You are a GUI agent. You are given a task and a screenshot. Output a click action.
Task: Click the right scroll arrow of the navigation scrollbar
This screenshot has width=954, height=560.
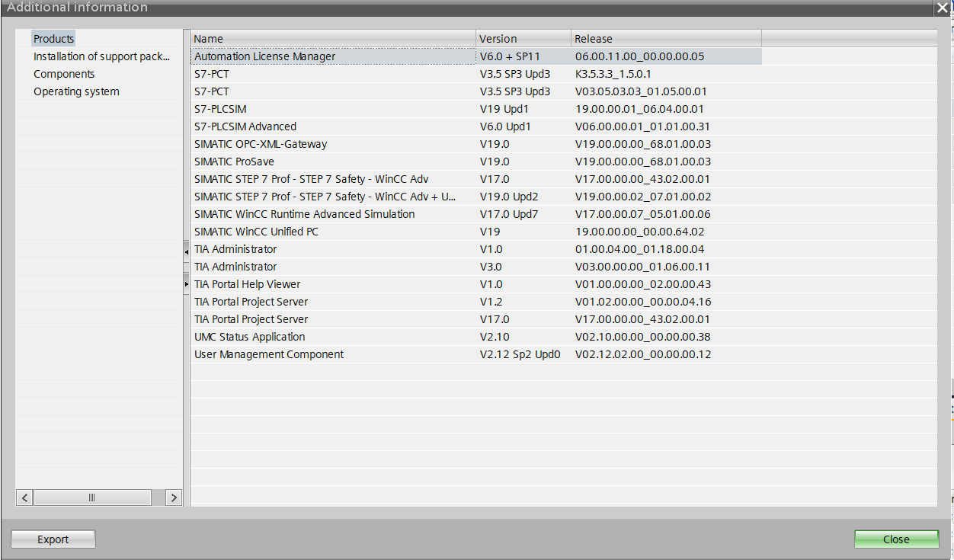(174, 498)
